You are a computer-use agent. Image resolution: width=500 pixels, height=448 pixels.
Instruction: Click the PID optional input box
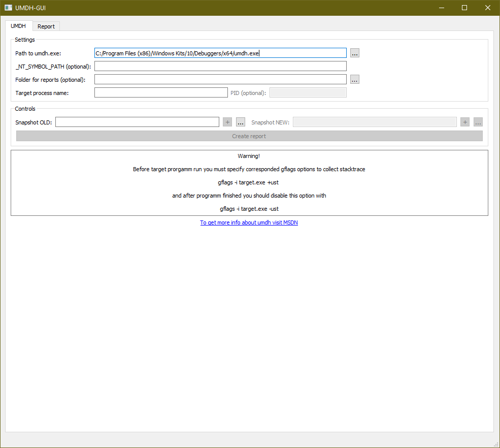tap(308, 92)
